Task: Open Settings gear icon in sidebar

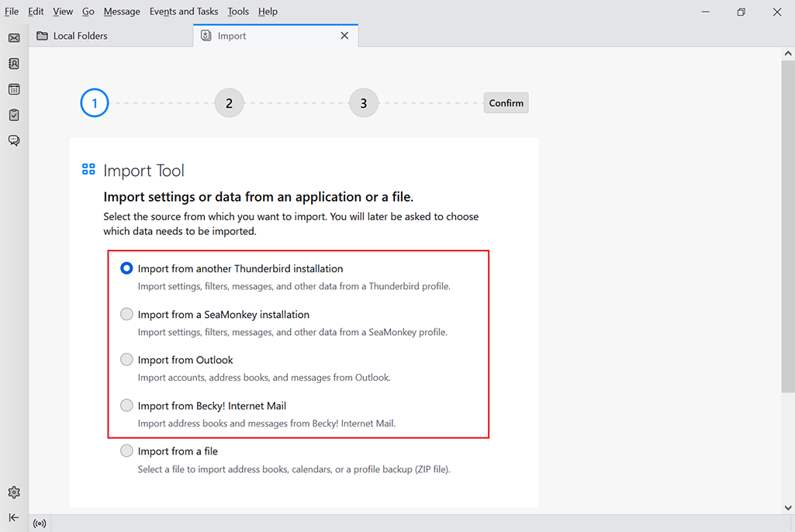Action: point(14,492)
